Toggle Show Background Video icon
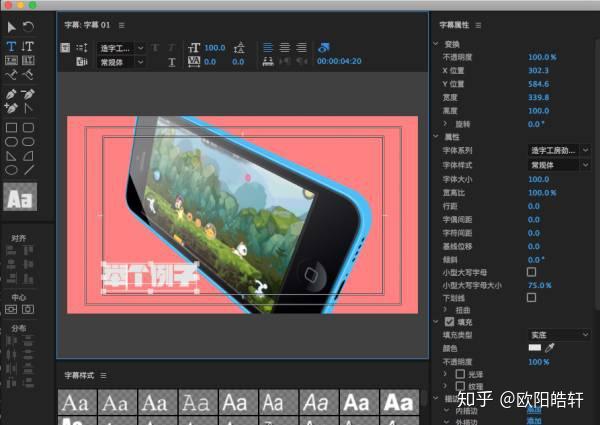Viewport: 600px width, 425px height. 324,47
